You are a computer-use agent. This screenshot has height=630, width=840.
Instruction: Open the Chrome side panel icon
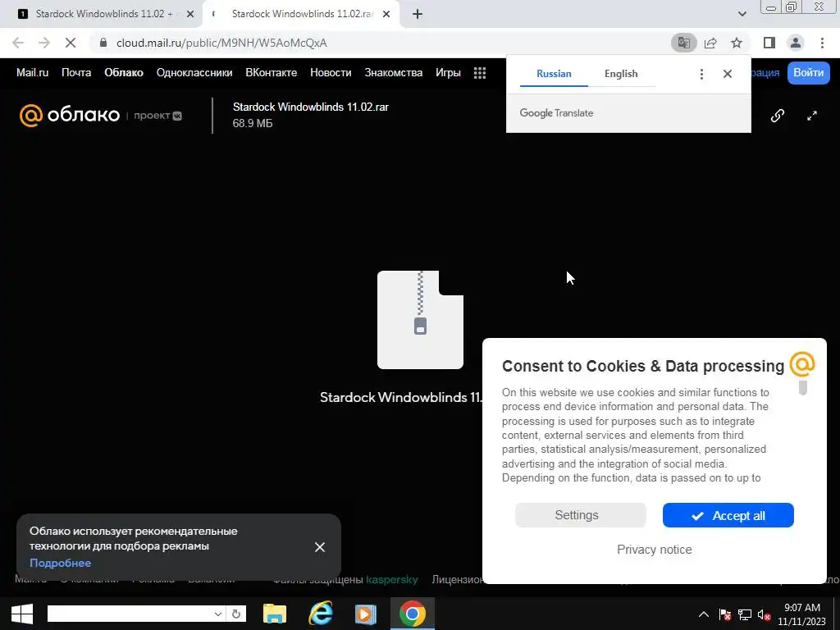pos(769,43)
